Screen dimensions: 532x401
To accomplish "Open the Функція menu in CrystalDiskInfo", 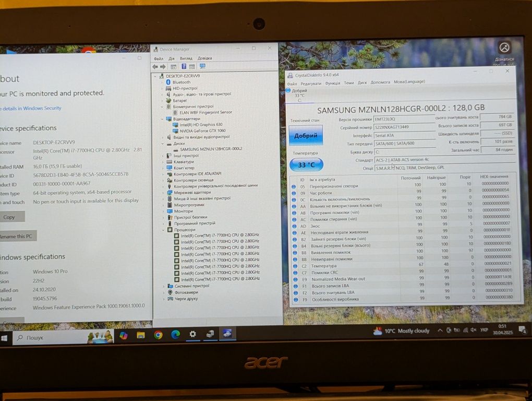I will coord(333,83).
